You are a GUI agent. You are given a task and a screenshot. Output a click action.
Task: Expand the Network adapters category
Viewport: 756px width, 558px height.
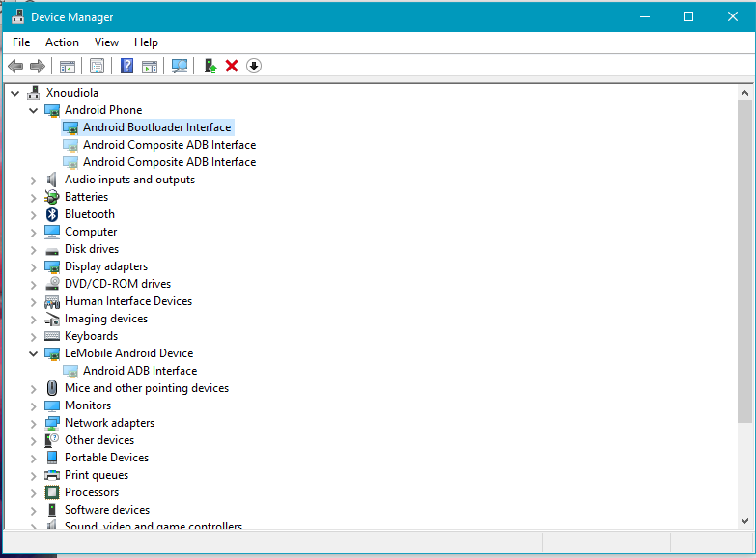(x=34, y=423)
